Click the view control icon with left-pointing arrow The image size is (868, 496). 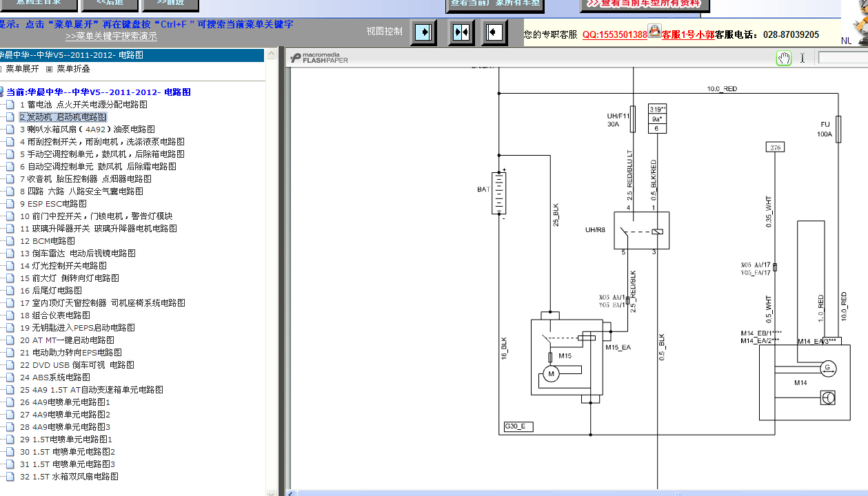494,32
